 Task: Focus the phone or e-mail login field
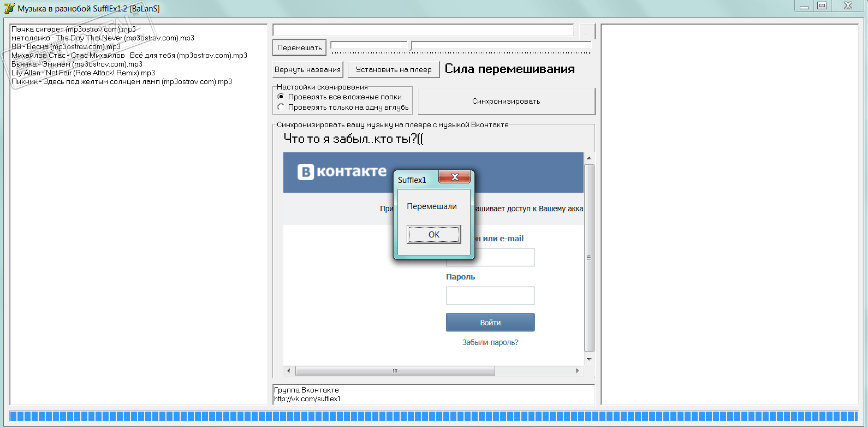(490, 257)
